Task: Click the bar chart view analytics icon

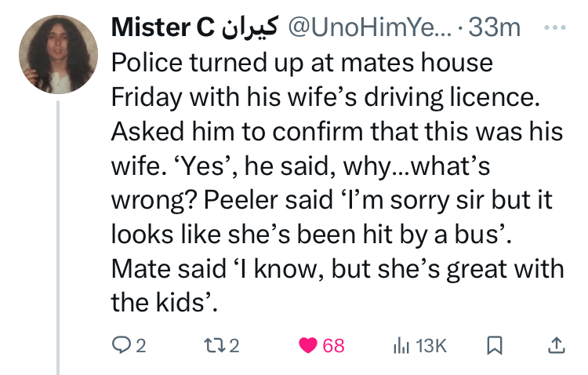Action: click(x=401, y=345)
